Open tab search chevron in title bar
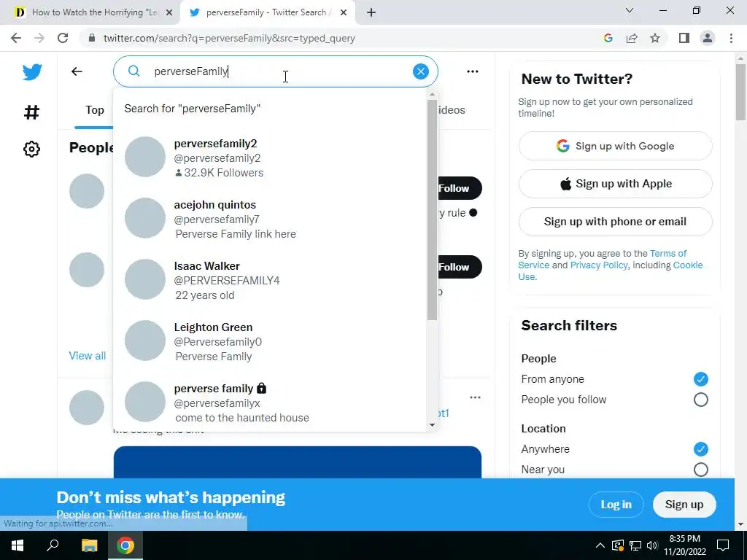The height and width of the screenshot is (560, 747). (x=630, y=10)
